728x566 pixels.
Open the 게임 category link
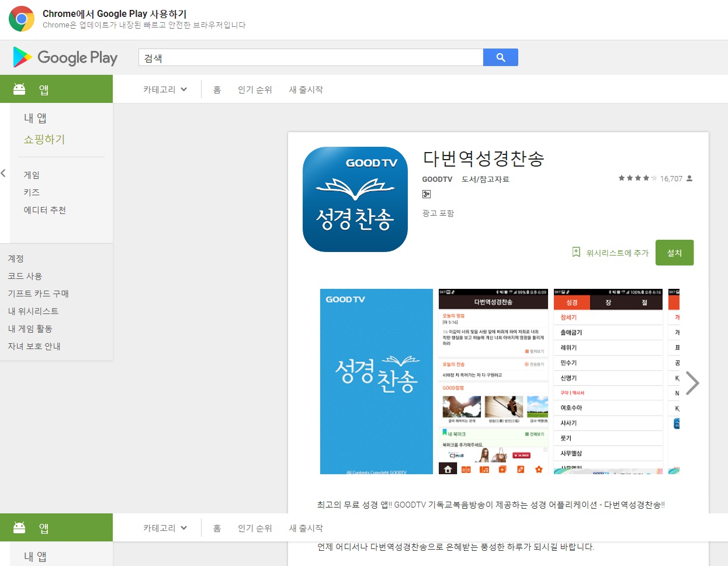click(x=32, y=175)
